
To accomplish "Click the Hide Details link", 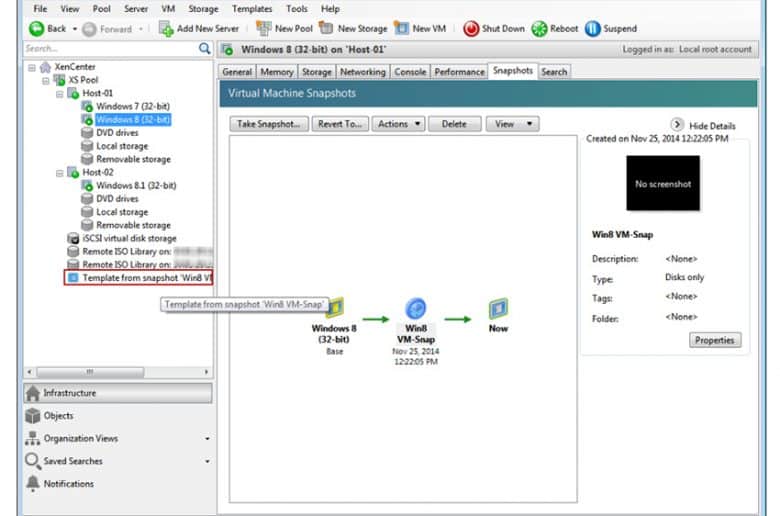I will 712,126.
